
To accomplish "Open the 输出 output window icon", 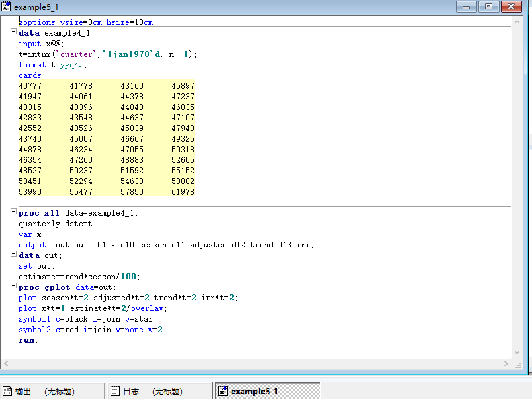I will [x=8, y=391].
